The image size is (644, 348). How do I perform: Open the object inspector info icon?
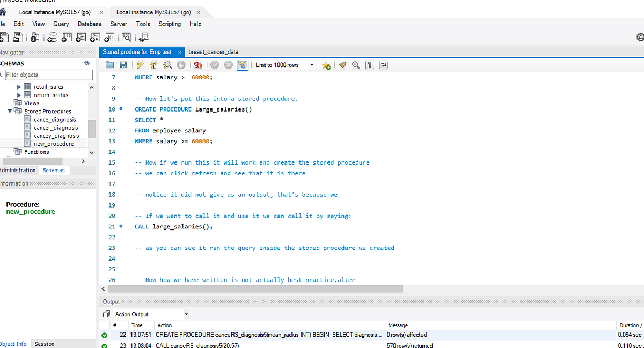pyautogui.click(x=35, y=37)
